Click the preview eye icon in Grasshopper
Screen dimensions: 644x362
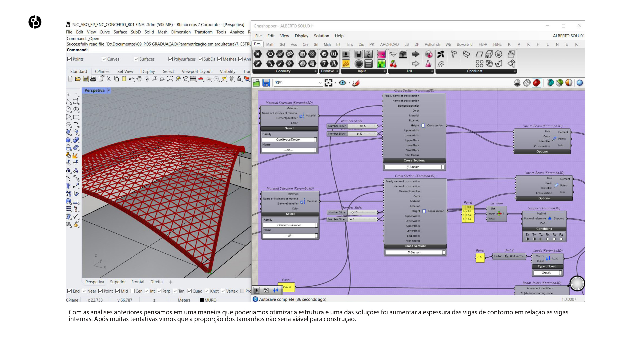point(342,83)
